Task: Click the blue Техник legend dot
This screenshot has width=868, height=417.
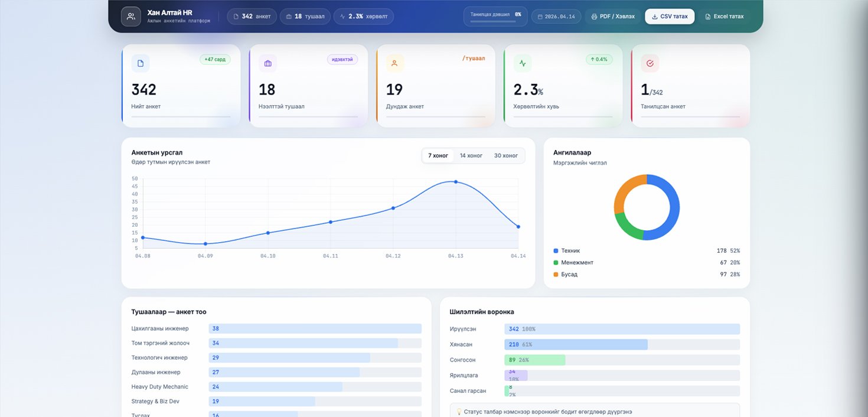Action: (556, 251)
